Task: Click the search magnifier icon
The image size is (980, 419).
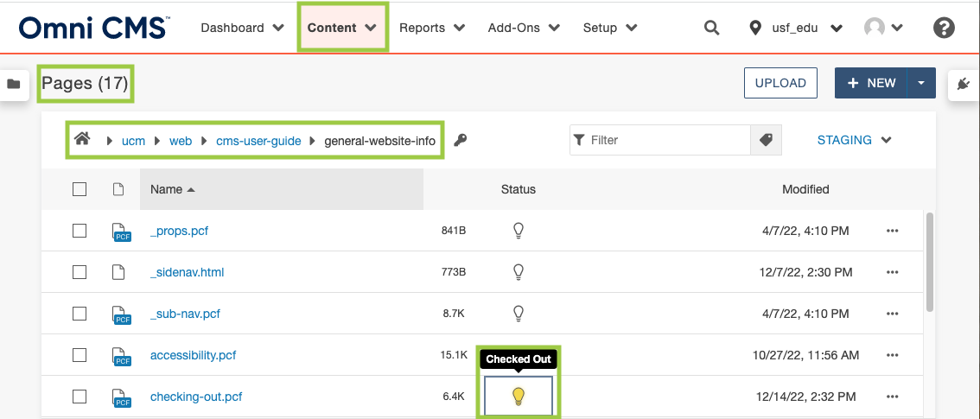Action: pyautogui.click(x=711, y=28)
